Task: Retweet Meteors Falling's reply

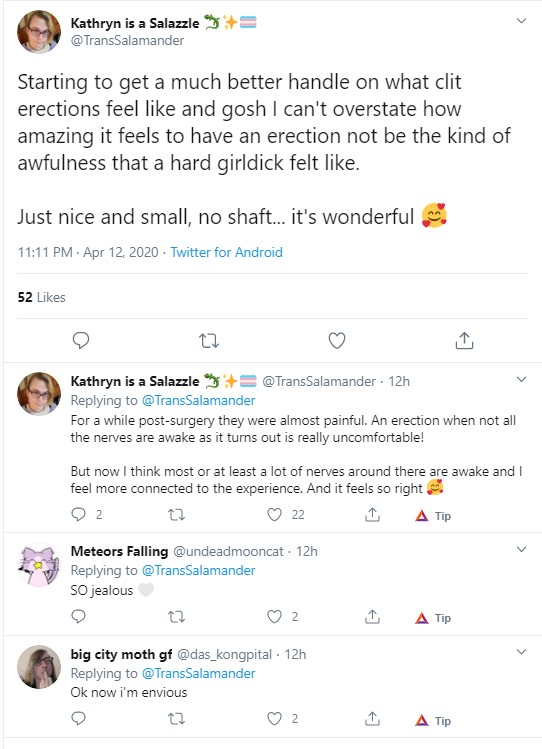Action: click(x=177, y=617)
